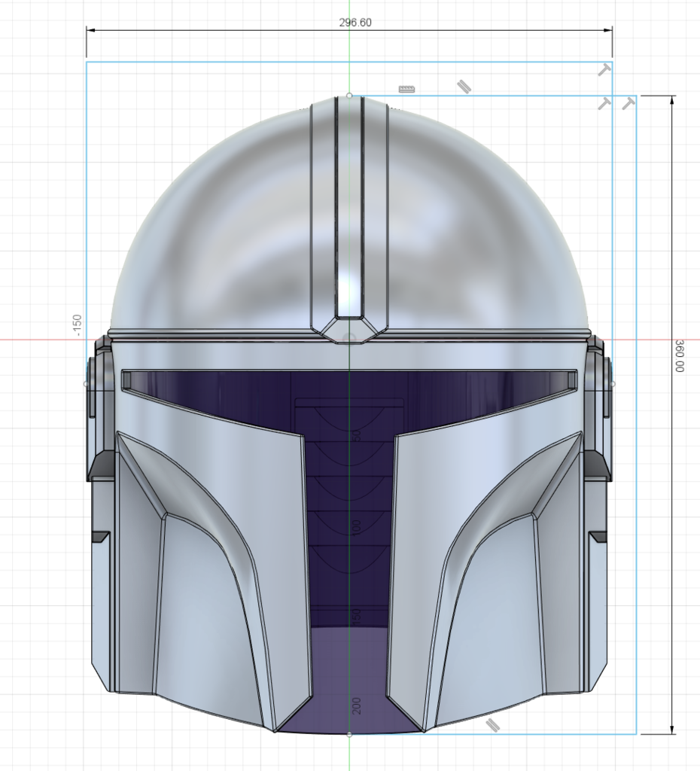The width and height of the screenshot is (700, 771).
Task: Select the sketch point at the helmet apex
Action: (x=349, y=96)
